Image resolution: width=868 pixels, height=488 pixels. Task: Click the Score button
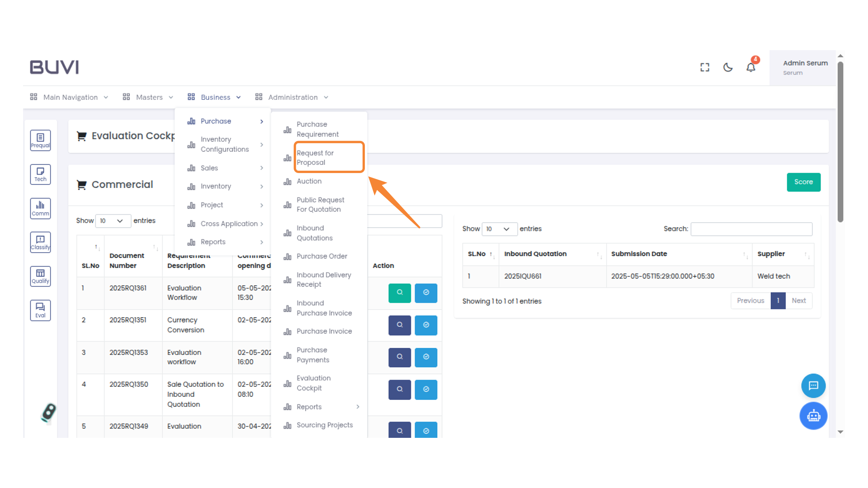[803, 182]
